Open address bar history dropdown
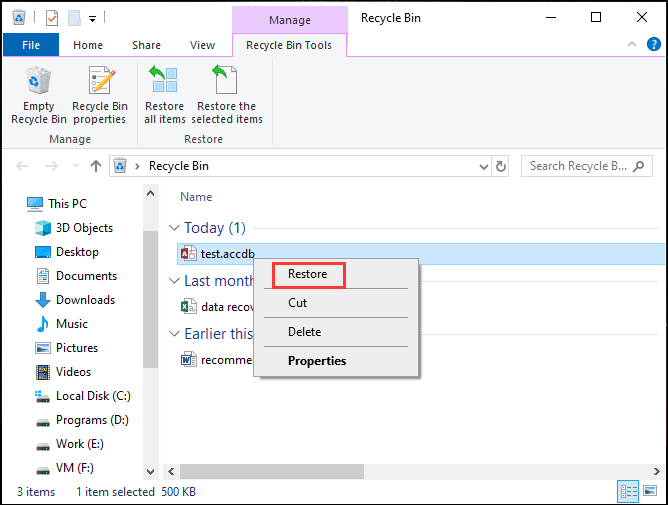 [x=484, y=166]
